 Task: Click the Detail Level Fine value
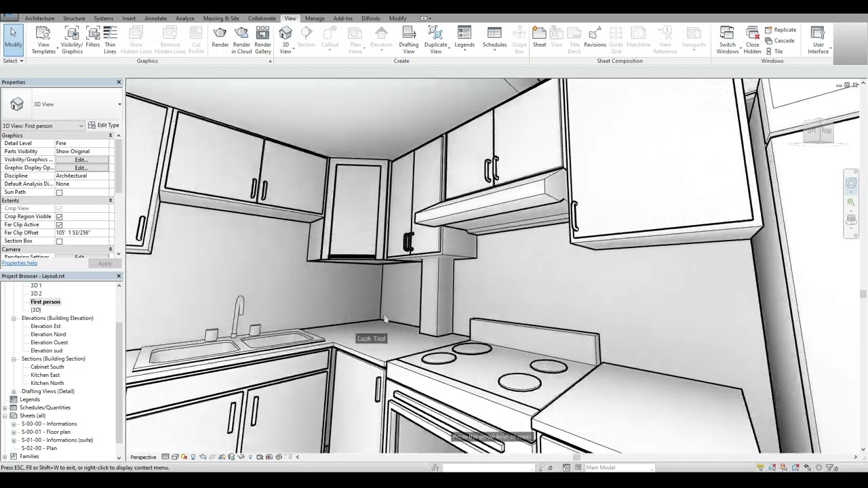click(83, 144)
